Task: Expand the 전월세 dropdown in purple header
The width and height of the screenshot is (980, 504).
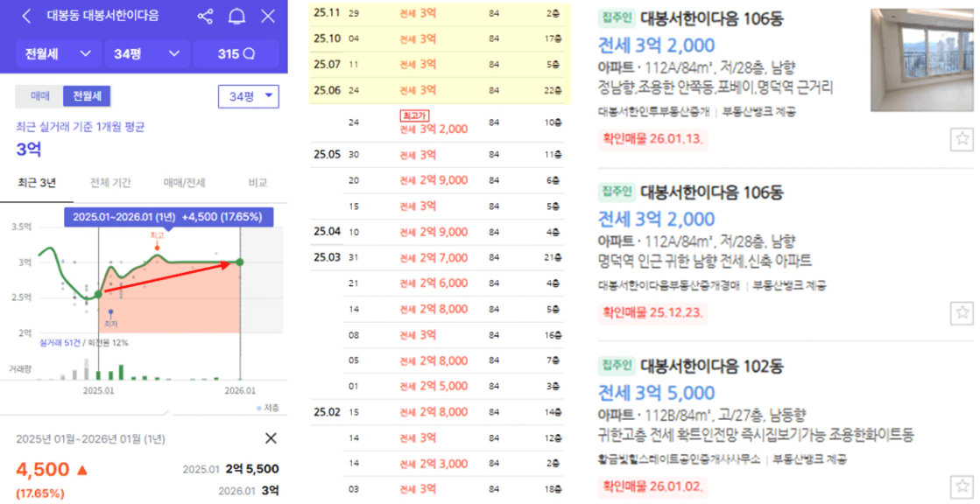Action: [x=57, y=53]
